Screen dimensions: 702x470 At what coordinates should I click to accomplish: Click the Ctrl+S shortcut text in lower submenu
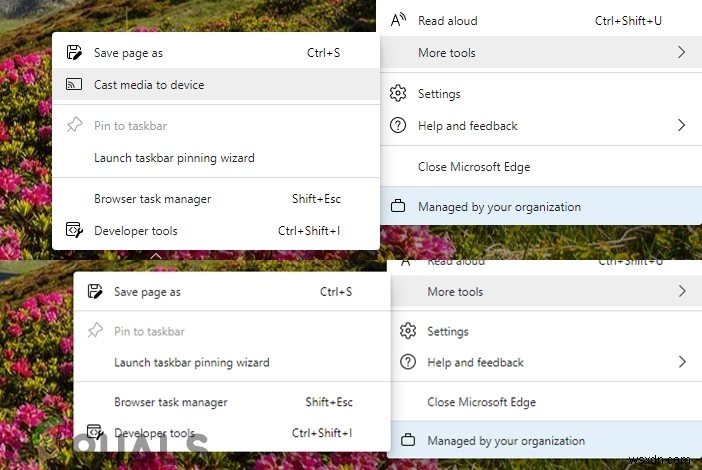click(336, 292)
